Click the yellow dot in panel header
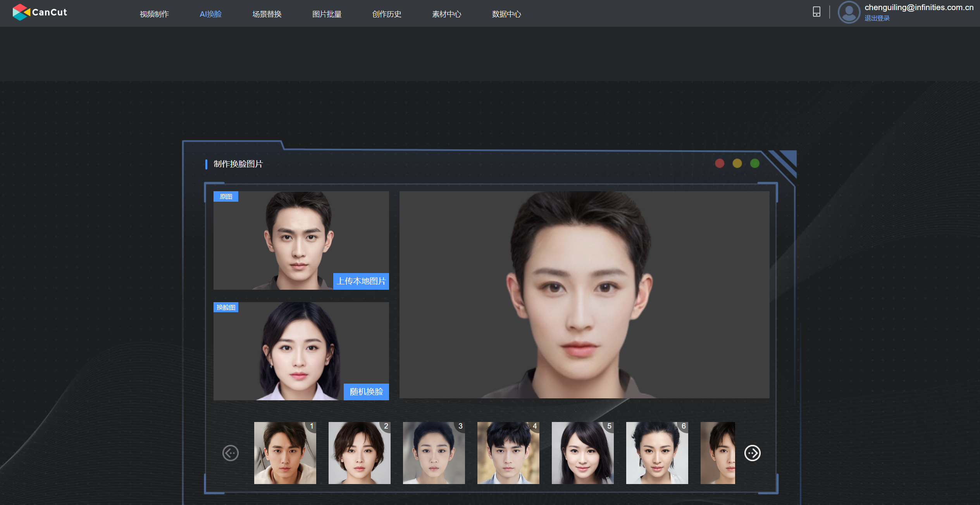980x505 pixels. [x=737, y=163]
